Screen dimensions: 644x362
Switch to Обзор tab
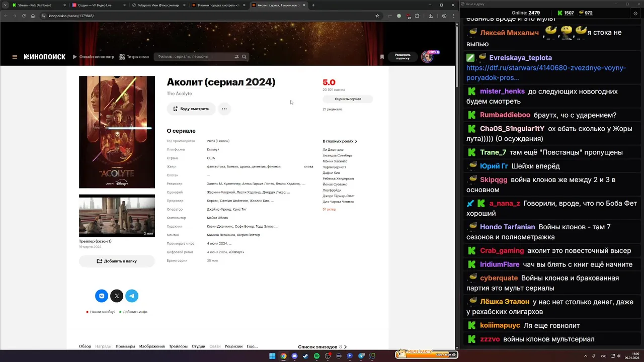pos(85,346)
